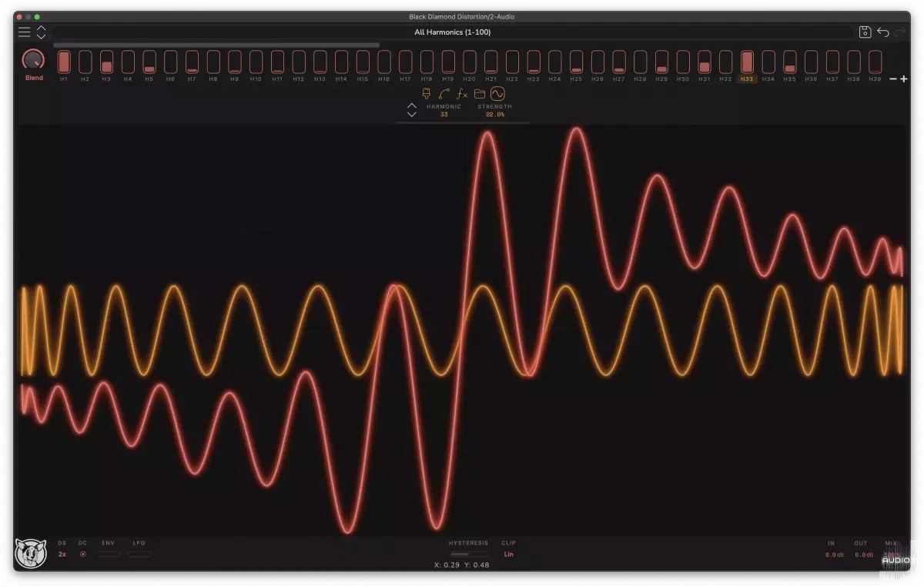Select the H1 harmonic slider
Screen dimensions: 924x587
[x=64, y=62]
